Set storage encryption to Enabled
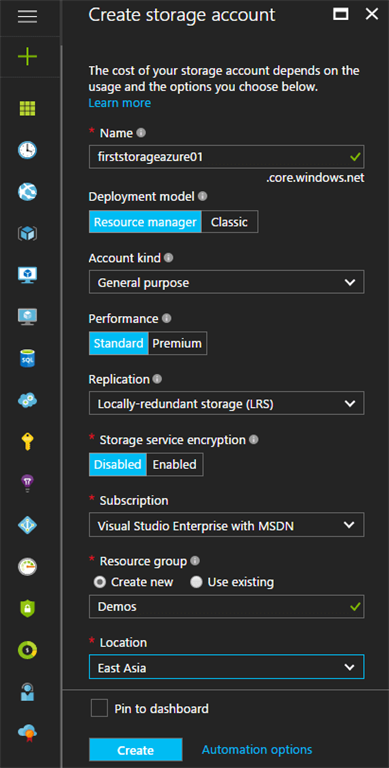The height and width of the screenshot is (768, 389). point(174,464)
